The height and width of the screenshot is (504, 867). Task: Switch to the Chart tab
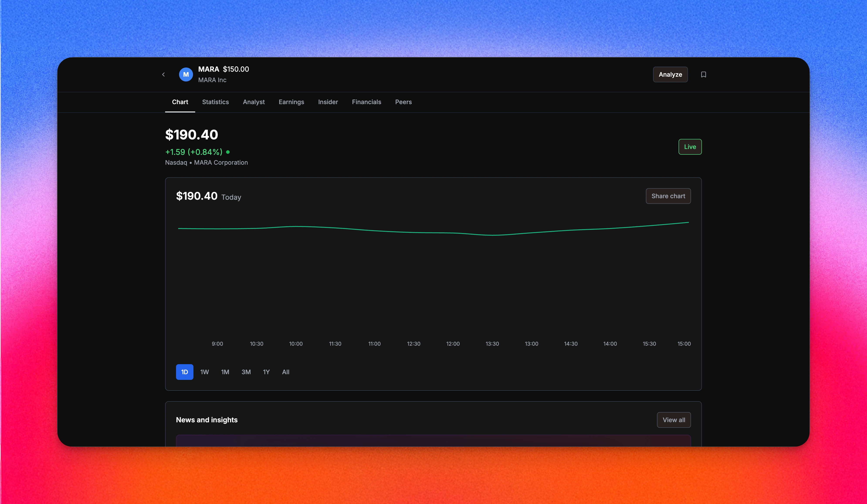tap(180, 102)
